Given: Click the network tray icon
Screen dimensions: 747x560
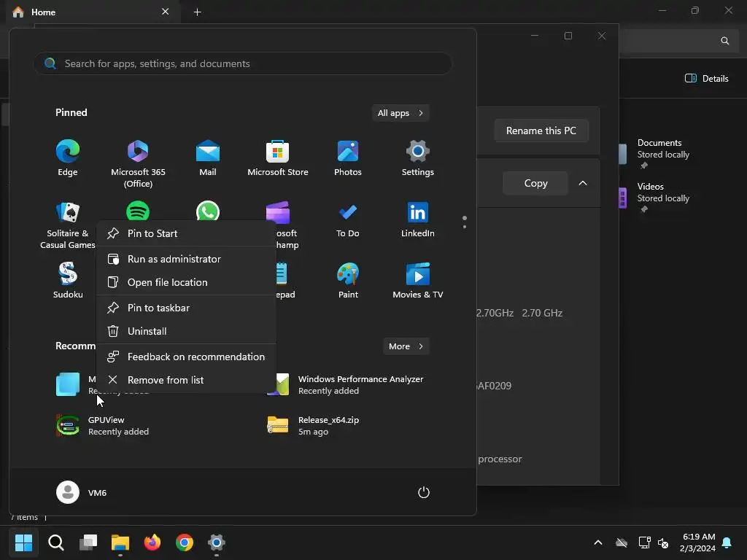Looking at the screenshot, I should 644,542.
